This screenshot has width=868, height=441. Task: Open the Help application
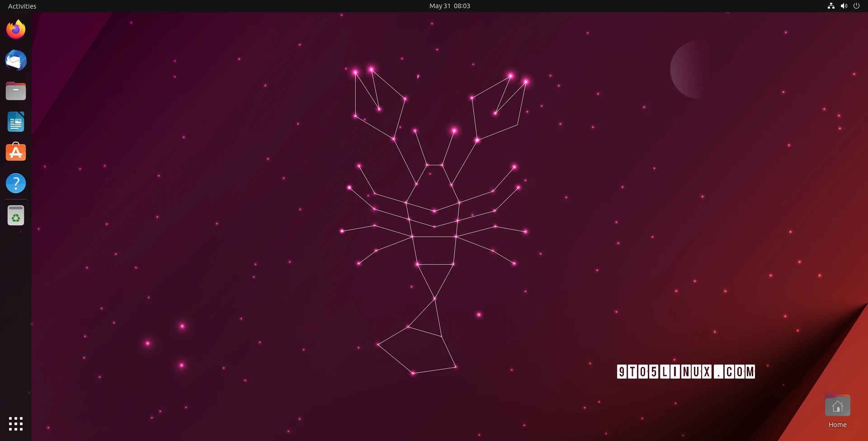(x=16, y=183)
